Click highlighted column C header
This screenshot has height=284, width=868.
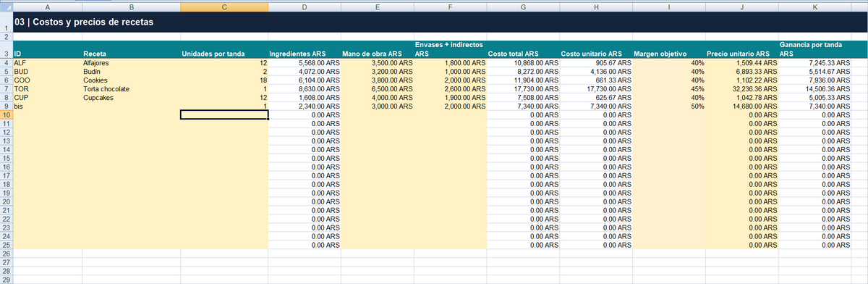click(224, 7)
